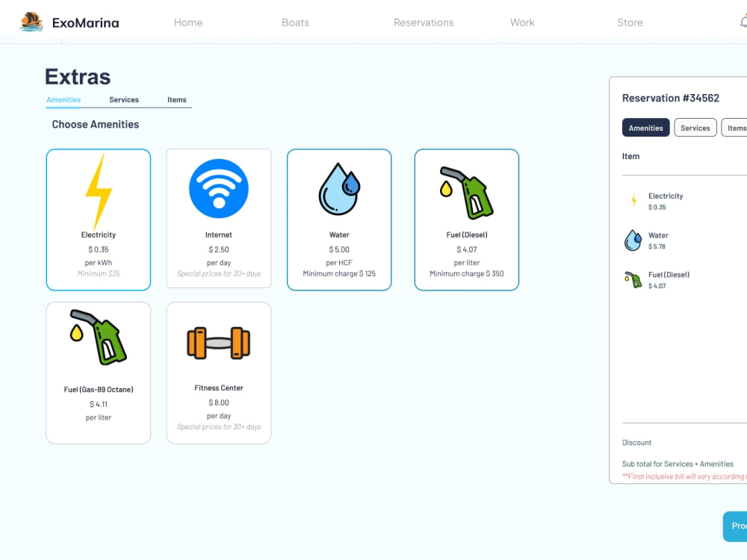The width and height of the screenshot is (747, 560).
Task: Click Fuel (Gas-89 Octane) price $ 4.11
Action: point(99,404)
